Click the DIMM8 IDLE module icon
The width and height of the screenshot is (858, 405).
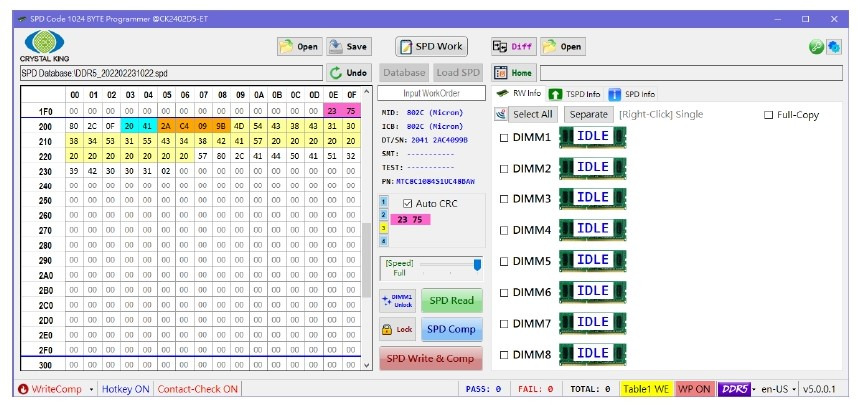(x=593, y=354)
